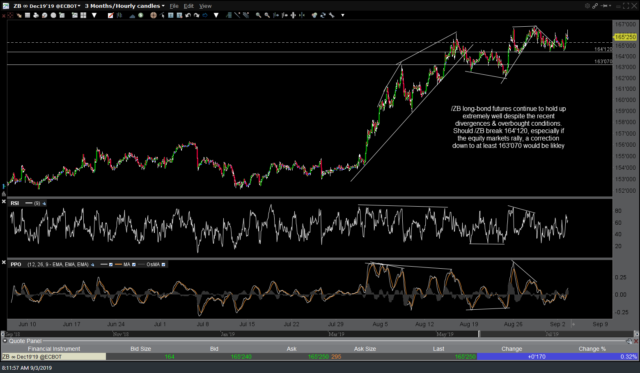Click the print chart icon in toolbar

pyautogui.click(x=36, y=15)
